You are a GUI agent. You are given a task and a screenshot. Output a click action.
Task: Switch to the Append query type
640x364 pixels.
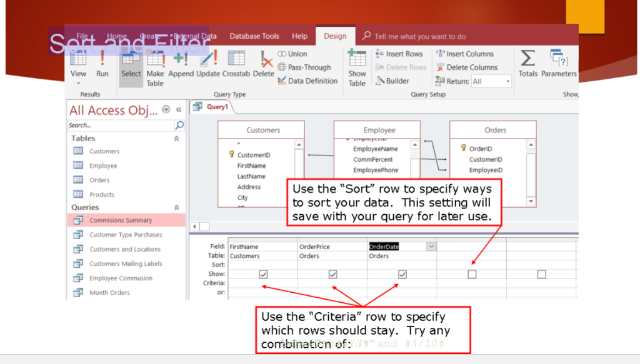point(181,64)
